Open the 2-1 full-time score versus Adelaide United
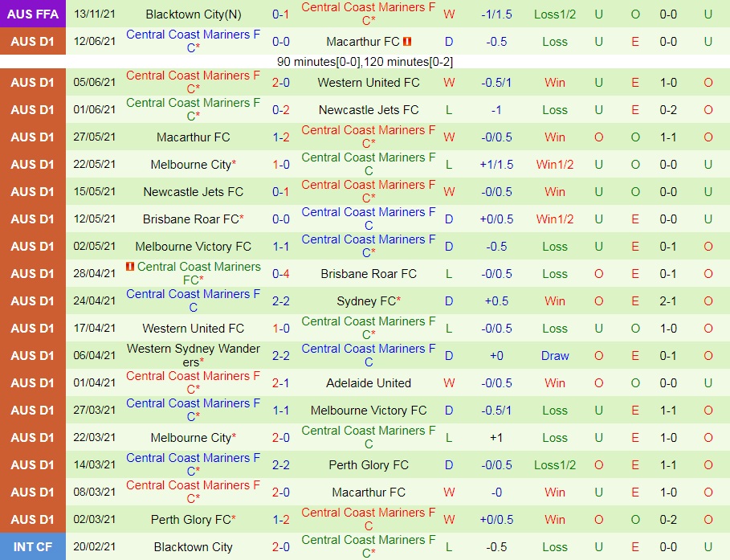The height and width of the screenshot is (560, 730). click(281, 383)
